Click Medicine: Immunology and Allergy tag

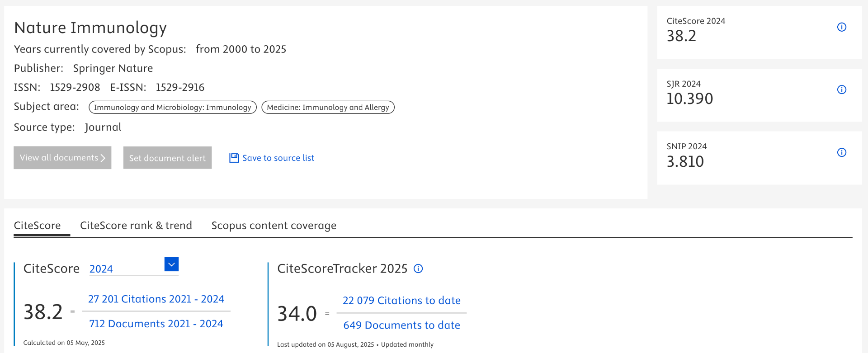tap(328, 107)
